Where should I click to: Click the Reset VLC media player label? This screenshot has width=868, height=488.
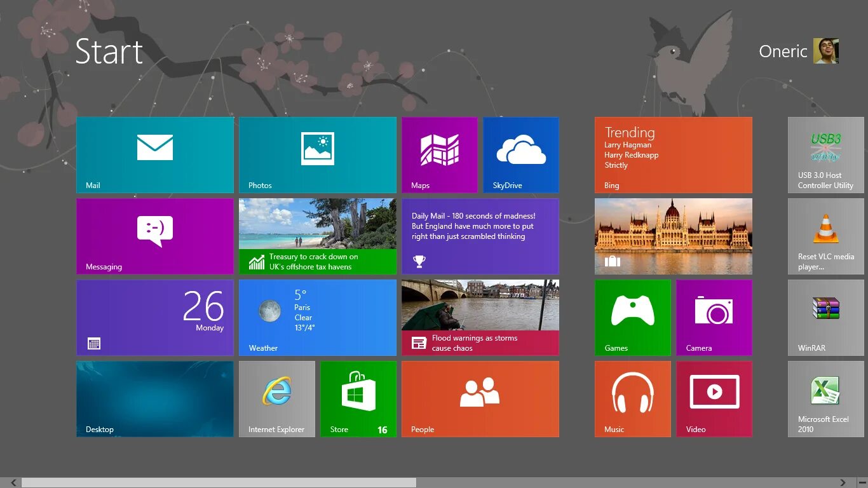tap(826, 262)
